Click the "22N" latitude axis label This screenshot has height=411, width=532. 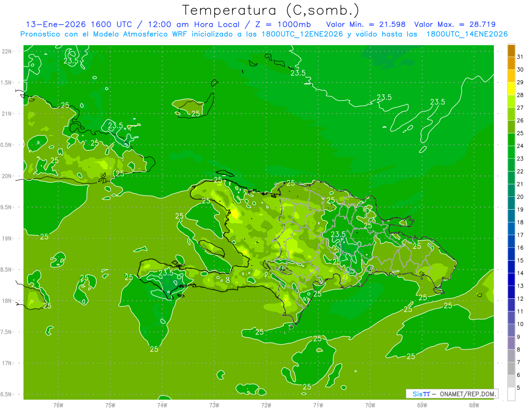(8, 51)
